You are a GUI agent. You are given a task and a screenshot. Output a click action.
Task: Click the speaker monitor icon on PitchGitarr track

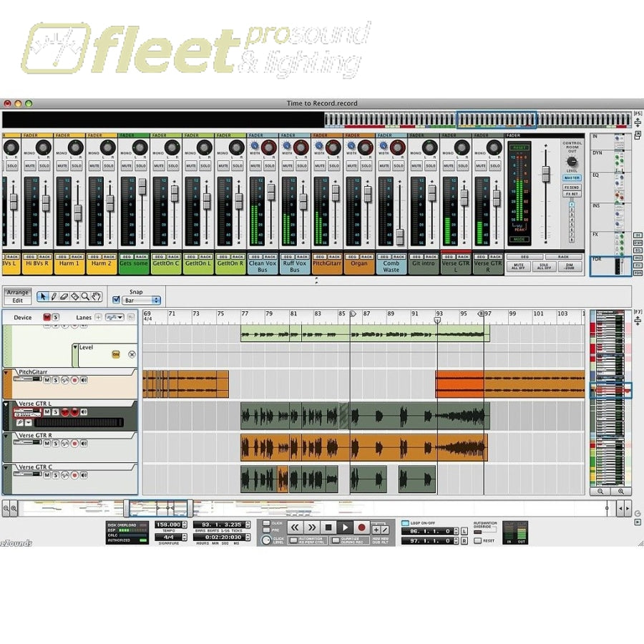83,380
